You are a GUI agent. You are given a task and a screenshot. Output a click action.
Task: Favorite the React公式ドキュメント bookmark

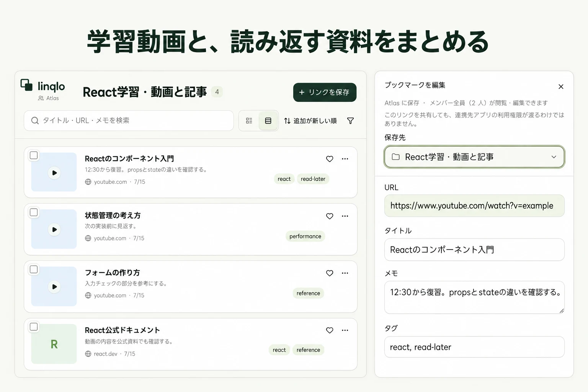330,330
